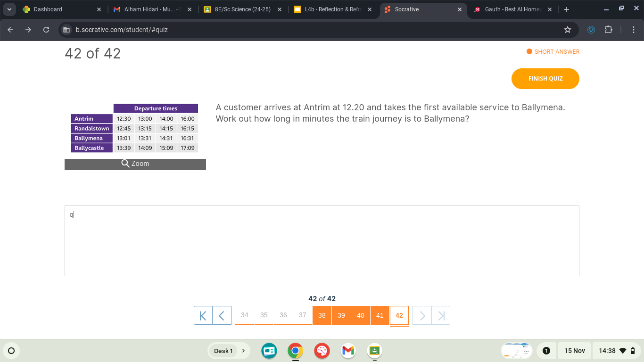Switch to the 8E/Sc Science (24-25) tab
Viewport: 644px width, 362px height.
pyautogui.click(x=242, y=9)
